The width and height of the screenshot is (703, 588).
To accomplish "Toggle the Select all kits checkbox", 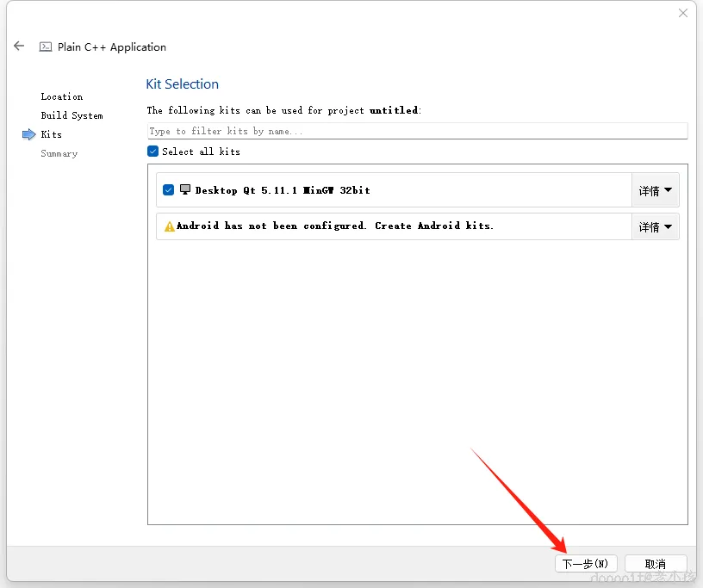I will (x=152, y=151).
